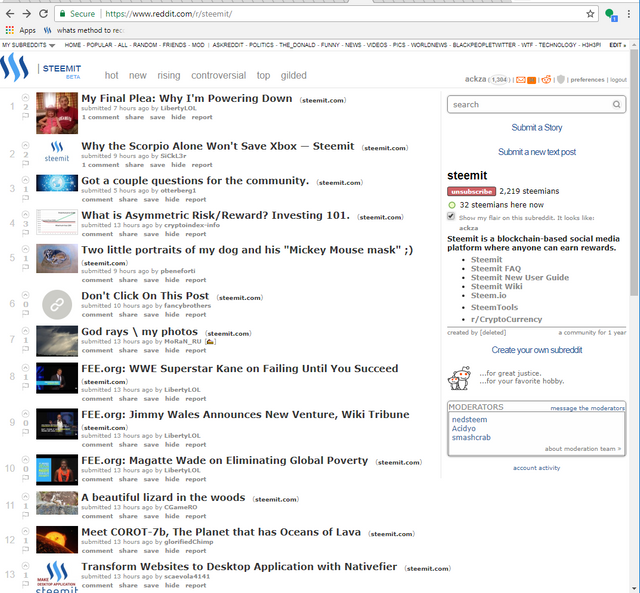This screenshot has width=640, height=593.
Task: Click the link placeholder icon of 'Don't Click On This Post'
Action: pyautogui.click(x=57, y=304)
